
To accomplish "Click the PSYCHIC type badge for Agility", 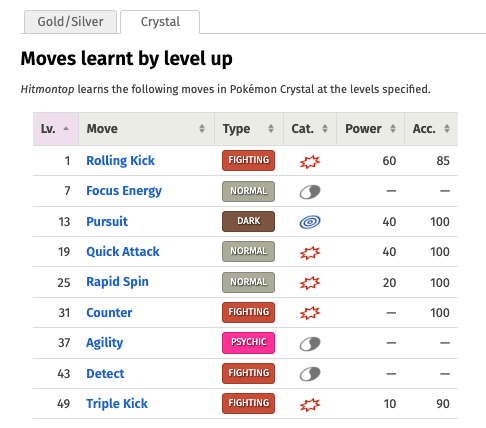I will [x=249, y=343].
